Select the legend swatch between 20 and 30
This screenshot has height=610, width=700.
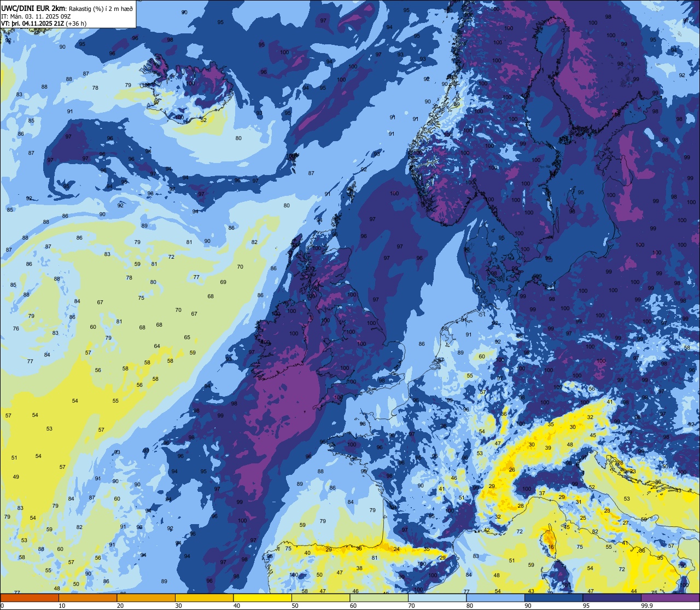pyautogui.click(x=146, y=597)
